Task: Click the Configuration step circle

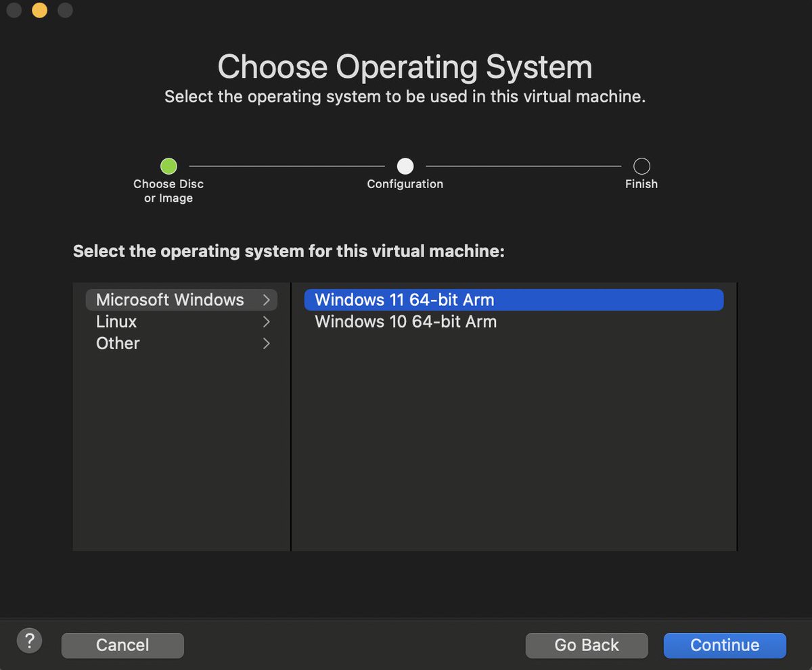Action: pos(405,166)
